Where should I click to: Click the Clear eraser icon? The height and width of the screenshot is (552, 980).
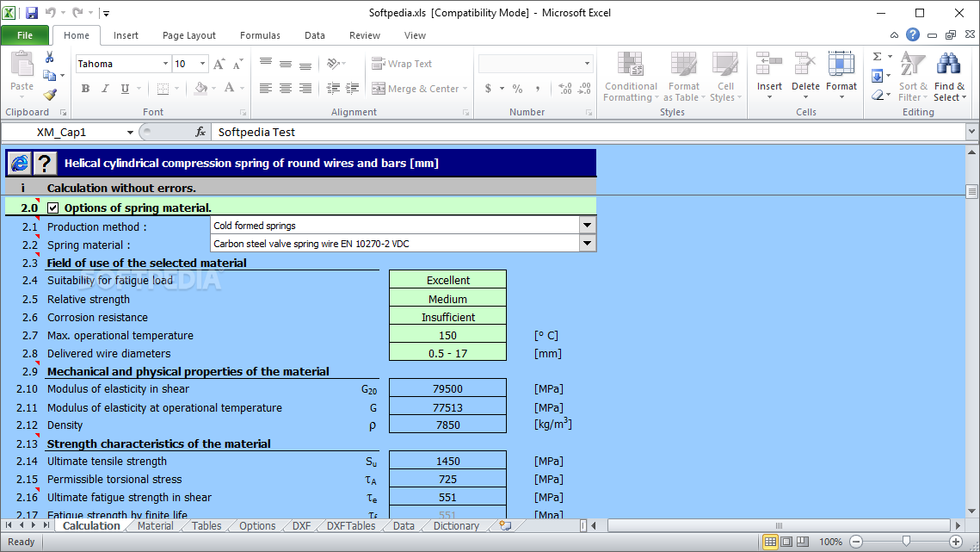tap(878, 95)
